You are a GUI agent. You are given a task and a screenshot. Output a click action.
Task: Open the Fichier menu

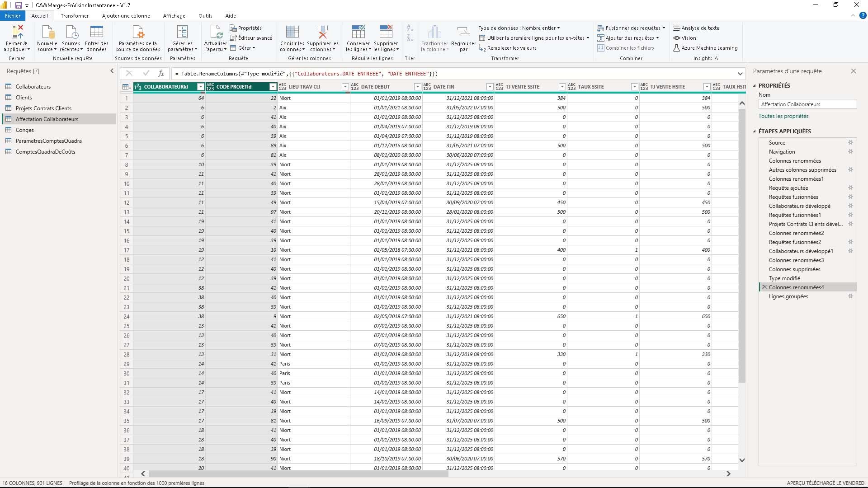click(13, 16)
